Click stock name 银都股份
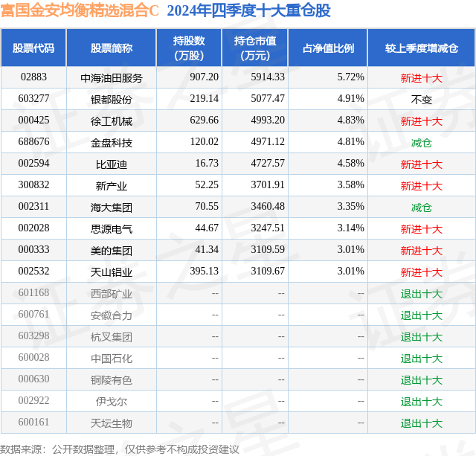 tap(112, 100)
